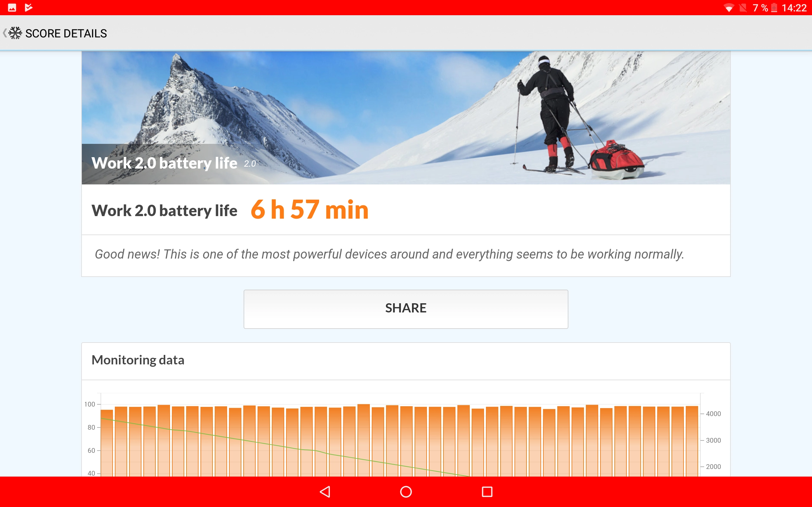Tap the Wi-Fi status icon
Image resolution: width=812 pixels, height=507 pixels.
(x=729, y=8)
